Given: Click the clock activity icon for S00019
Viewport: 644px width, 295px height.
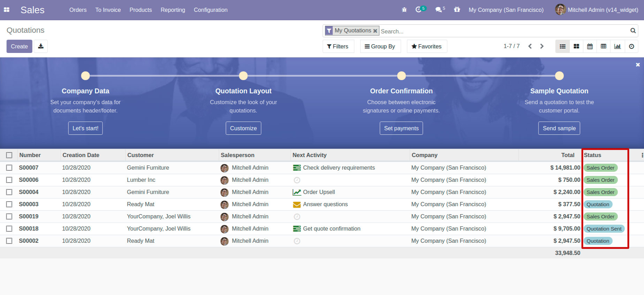Looking at the screenshot, I should (x=297, y=217).
